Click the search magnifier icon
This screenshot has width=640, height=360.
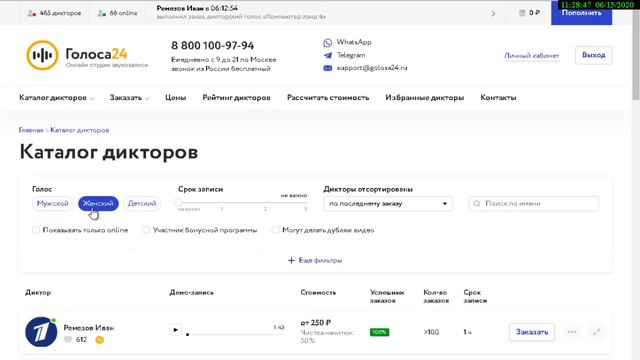[x=477, y=203]
